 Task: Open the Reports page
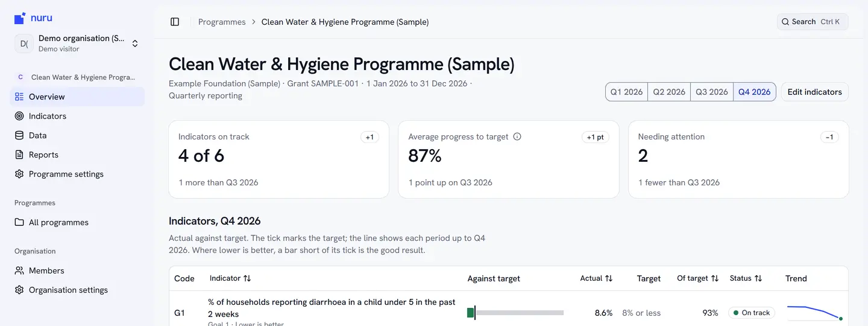point(77,155)
